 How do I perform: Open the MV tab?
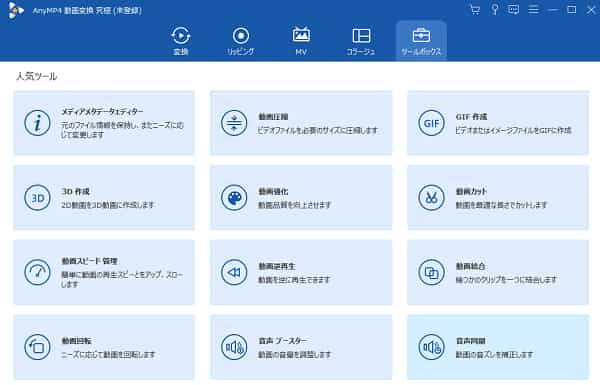[301, 41]
